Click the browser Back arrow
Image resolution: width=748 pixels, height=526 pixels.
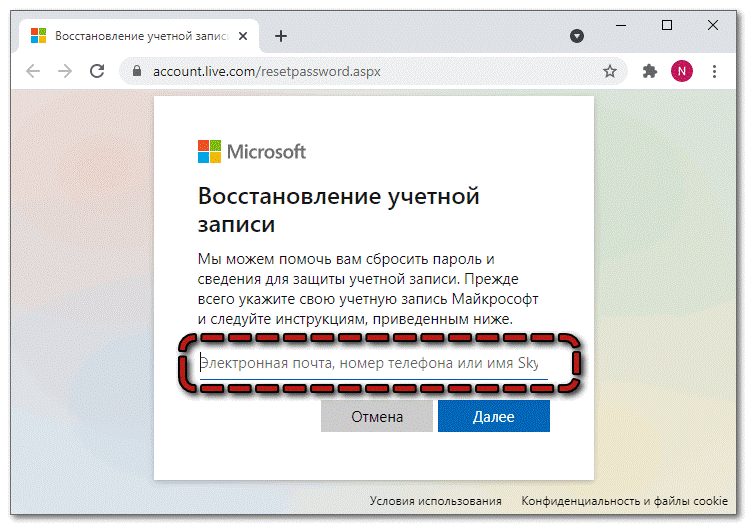click(x=33, y=72)
